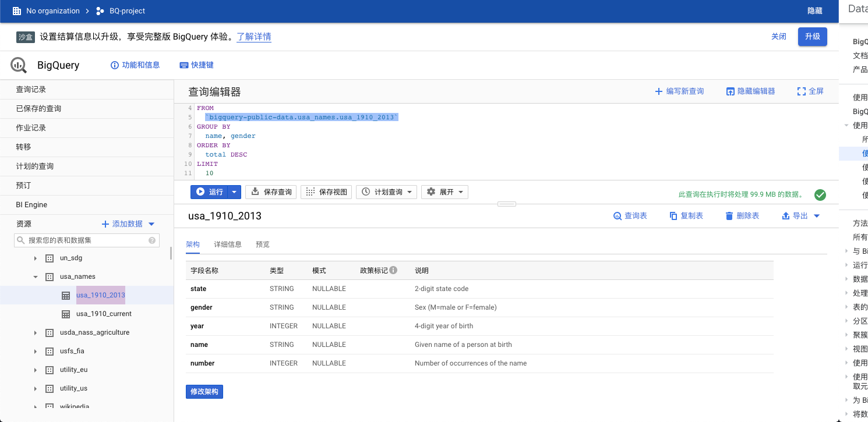Viewport: 868px width, 422px height.
Task: Click the 'number' field name
Action: pos(202,363)
